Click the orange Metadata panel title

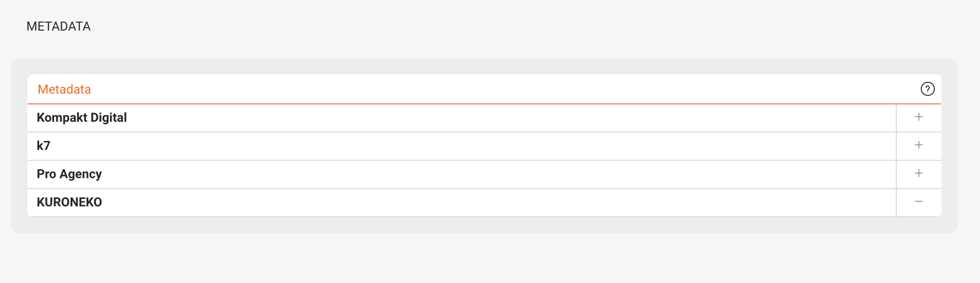(64, 89)
